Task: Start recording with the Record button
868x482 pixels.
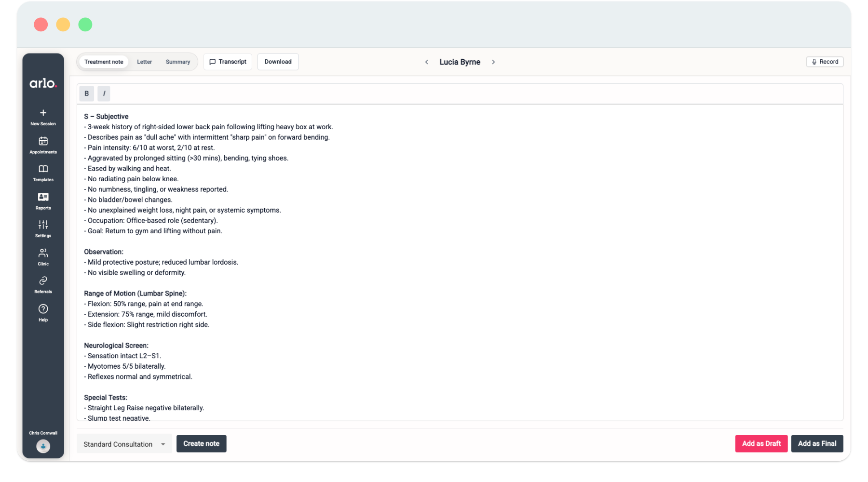Action: pos(825,61)
